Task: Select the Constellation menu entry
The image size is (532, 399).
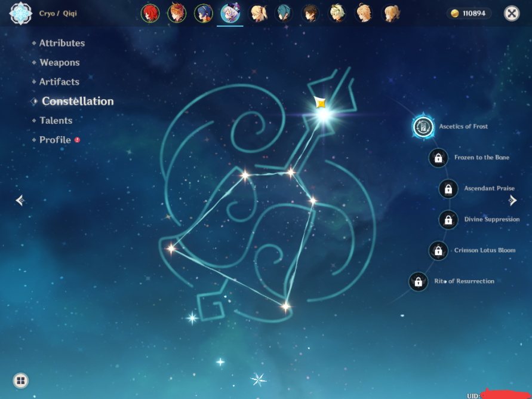Action: (78, 101)
